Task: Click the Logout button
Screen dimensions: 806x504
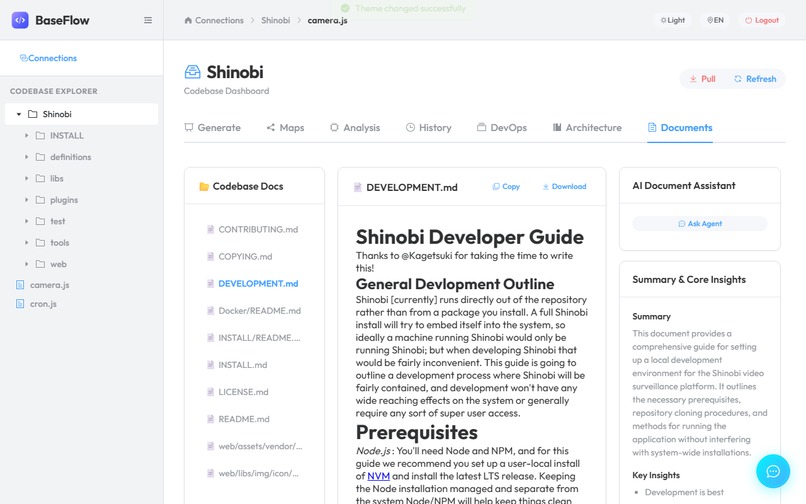Action: (x=762, y=21)
